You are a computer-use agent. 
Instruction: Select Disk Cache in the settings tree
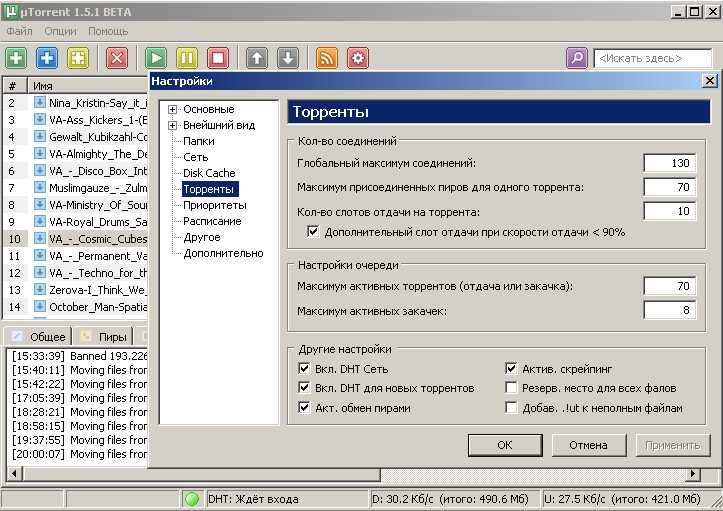pos(209,173)
